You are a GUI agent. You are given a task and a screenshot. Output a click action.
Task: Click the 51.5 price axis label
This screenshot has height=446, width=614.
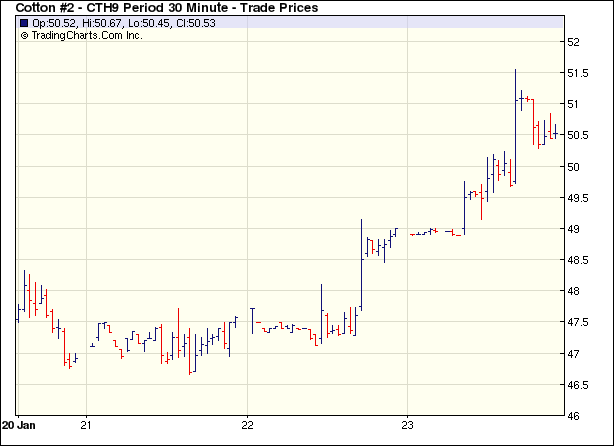click(577, 74)
